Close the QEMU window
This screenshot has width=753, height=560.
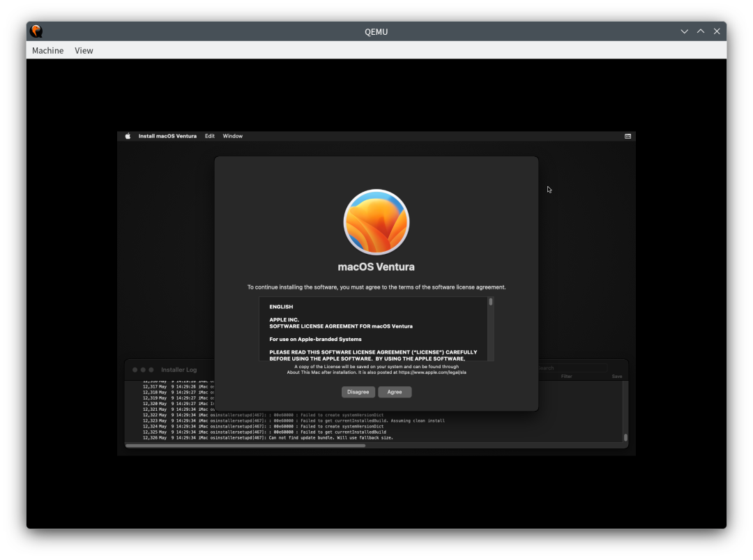coord(717,31)
